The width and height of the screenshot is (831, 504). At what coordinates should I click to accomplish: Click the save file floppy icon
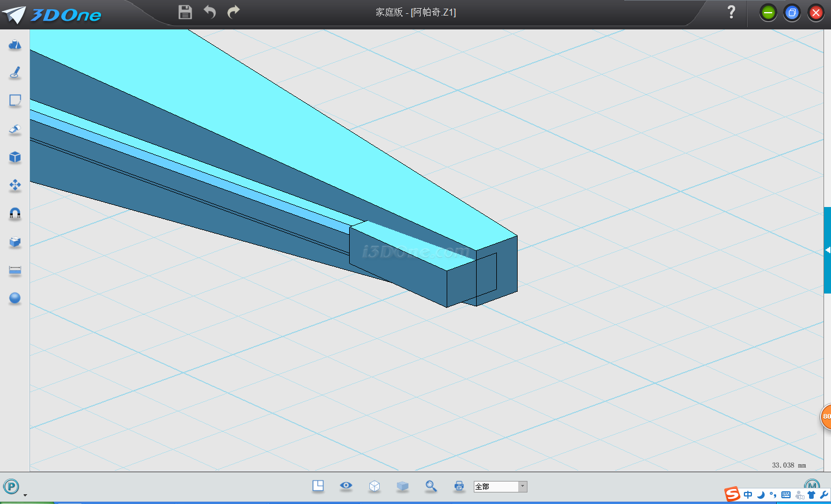185,12
